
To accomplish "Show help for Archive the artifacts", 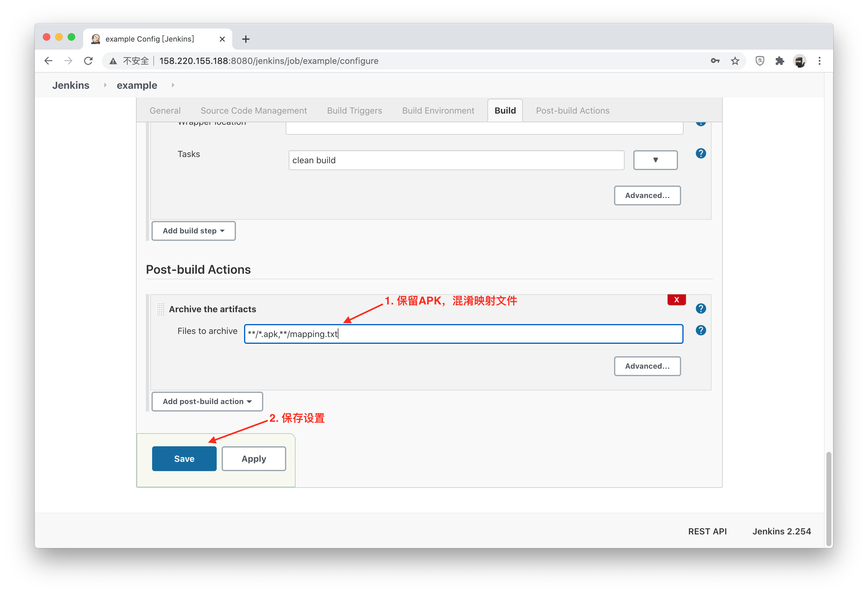I will pyautogui.click(x=701, y=308).
